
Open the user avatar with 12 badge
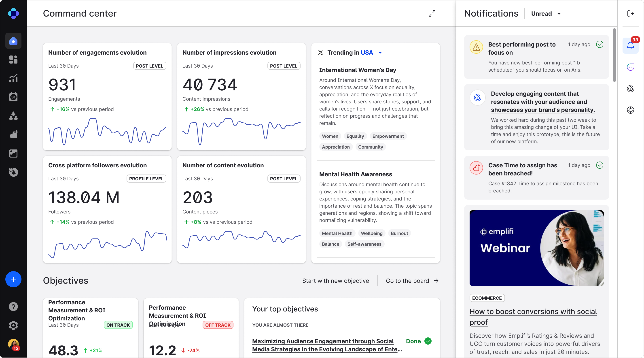pyautogui.click(x=14, y=345)
